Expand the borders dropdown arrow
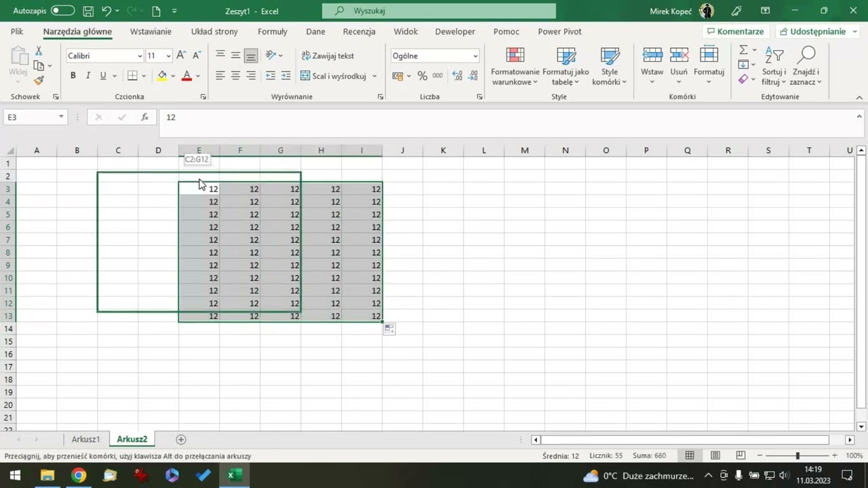The width and height of the screenshot is (868, 488). [144, 76]
